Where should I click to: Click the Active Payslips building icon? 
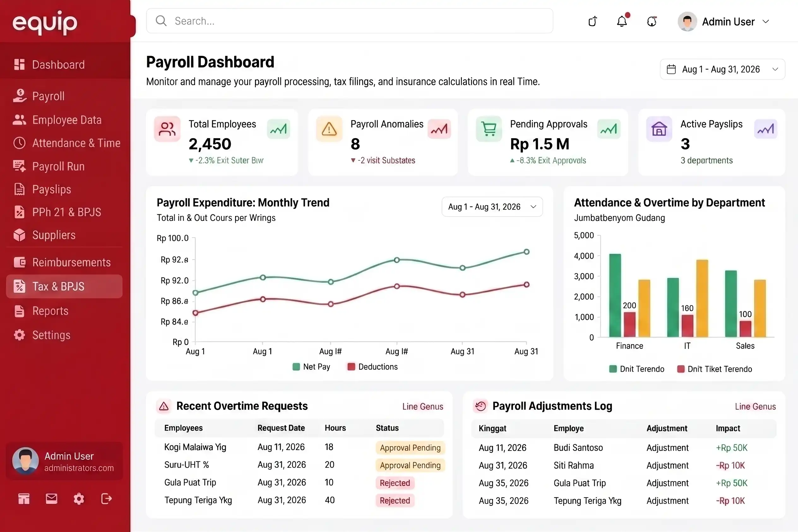[x=659, y=129]
